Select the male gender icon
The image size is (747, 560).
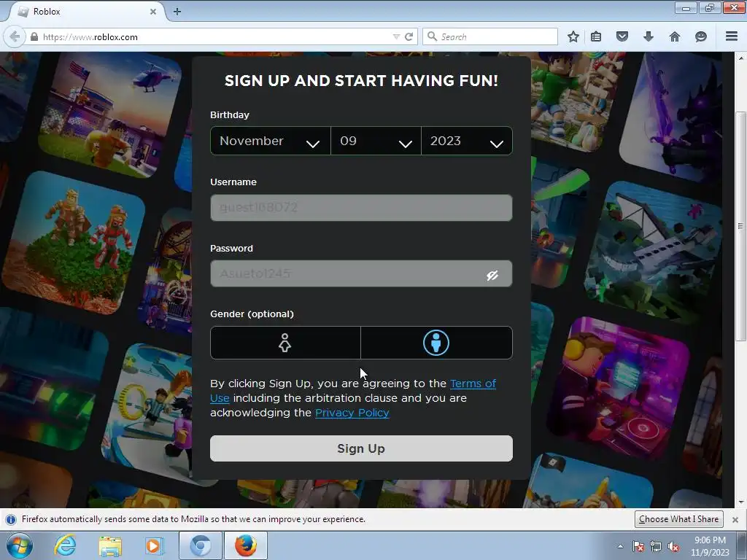[436, 343]
